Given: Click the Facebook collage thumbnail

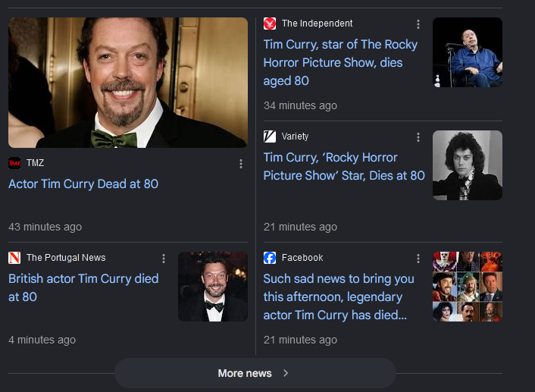Looking at the screenshot, I should tap(468, 287).
